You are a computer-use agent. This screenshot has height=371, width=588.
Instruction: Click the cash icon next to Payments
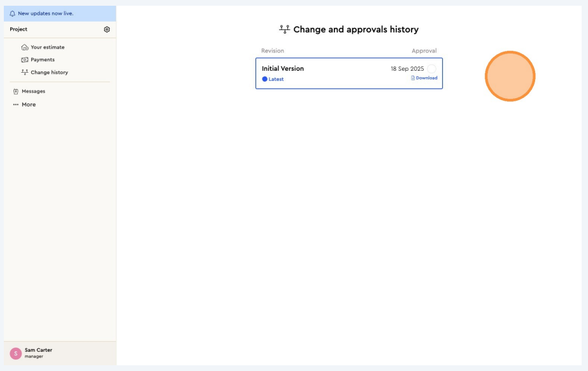(x=25, y=60)
